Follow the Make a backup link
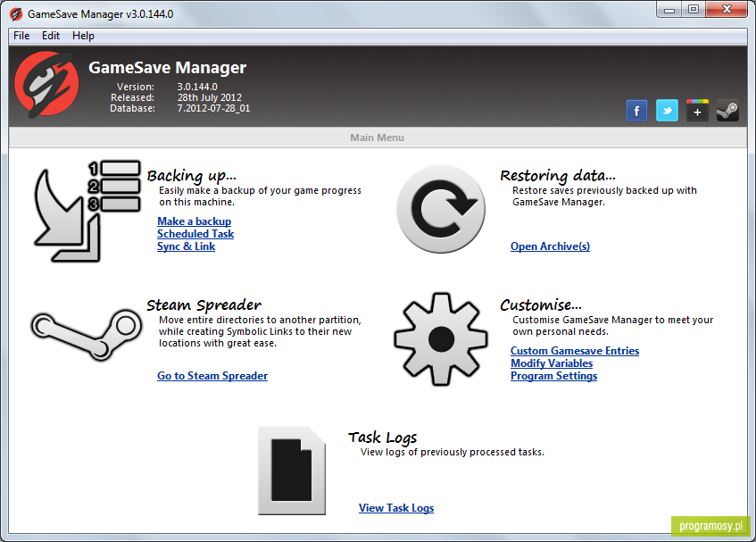The image size is (756, 542). coord(195,221)
